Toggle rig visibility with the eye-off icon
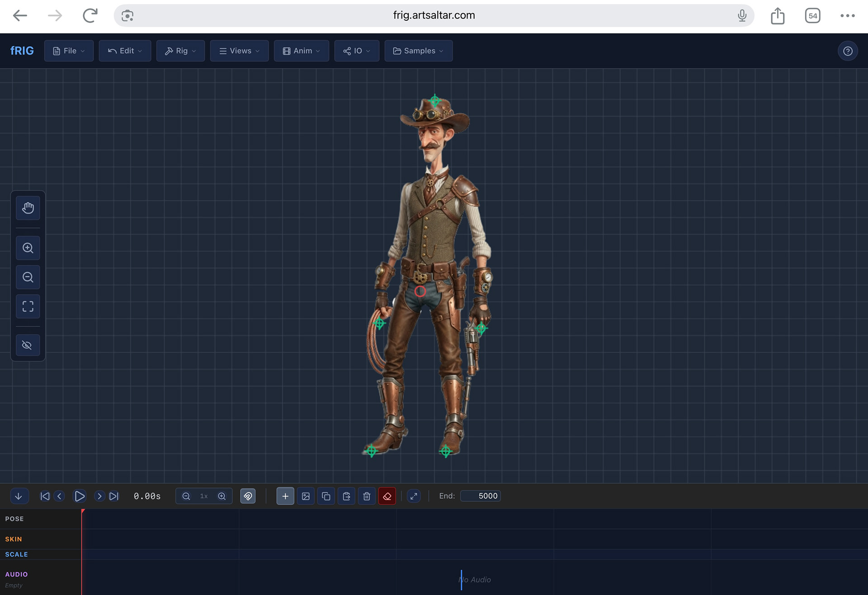Screen dimensions: 868x595 [x=28, y=345]
